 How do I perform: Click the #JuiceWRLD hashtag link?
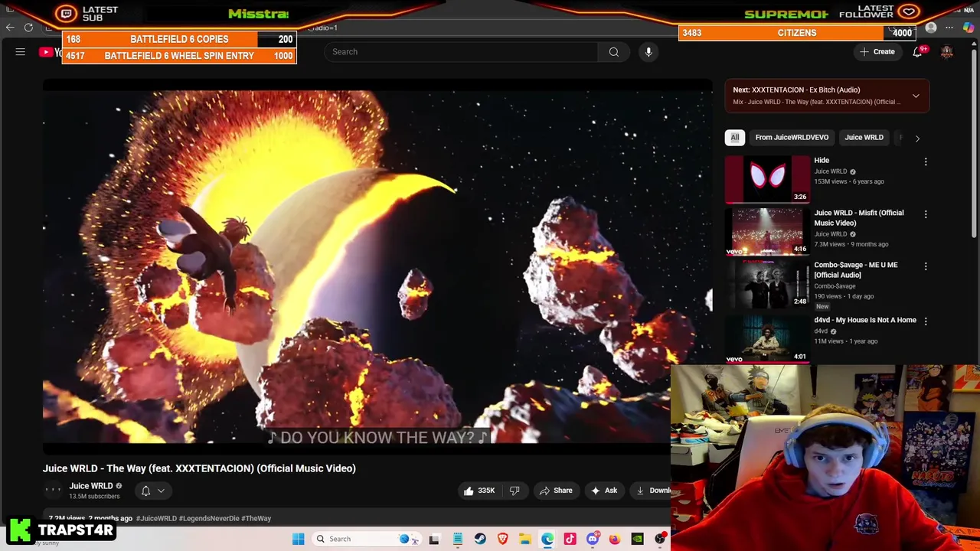pos(156,518)
